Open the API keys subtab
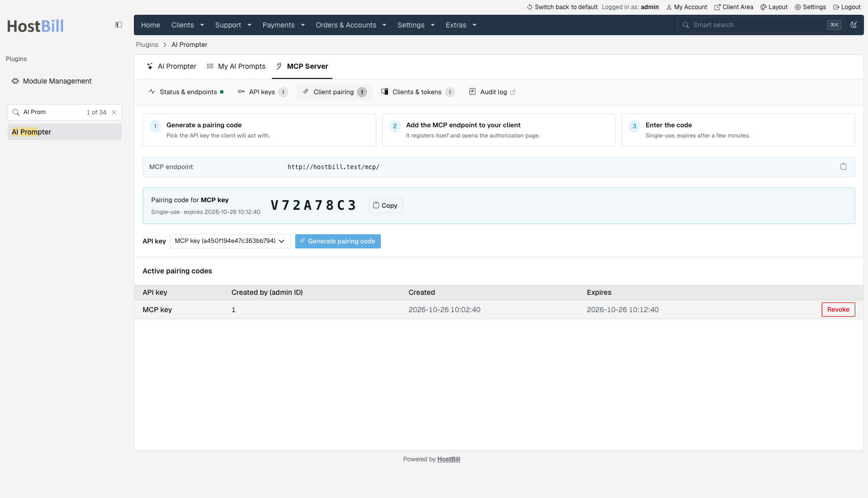This screenshot has width=868, height=498. click(x=262, y=92)
